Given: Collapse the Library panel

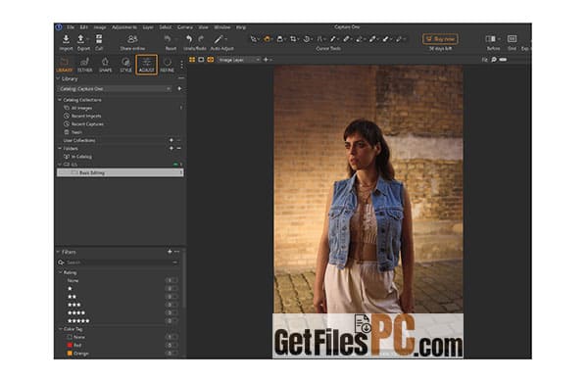Looking at the screenshot, I should (x=58, y=78).
